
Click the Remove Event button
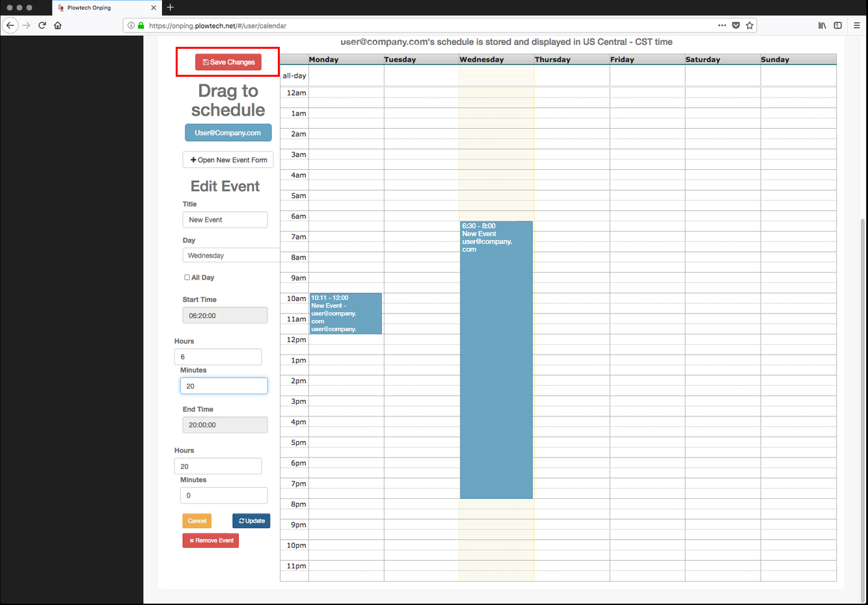[x=211, y=541]
